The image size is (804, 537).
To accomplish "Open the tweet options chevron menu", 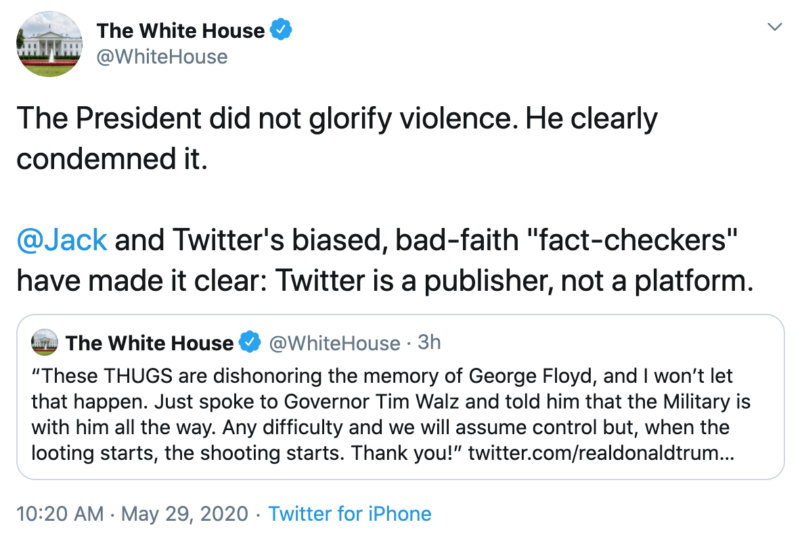I will click(x=773, y=25).
